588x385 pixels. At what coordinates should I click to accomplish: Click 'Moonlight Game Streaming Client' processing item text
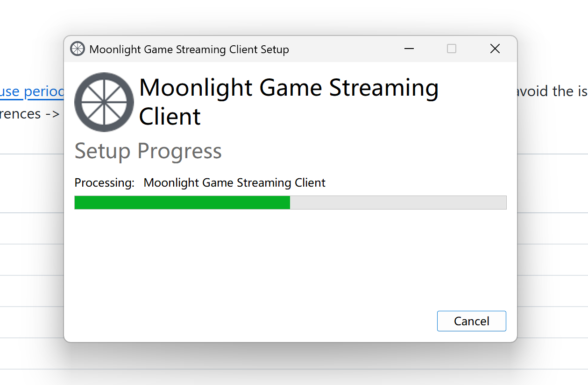point(234,182)
